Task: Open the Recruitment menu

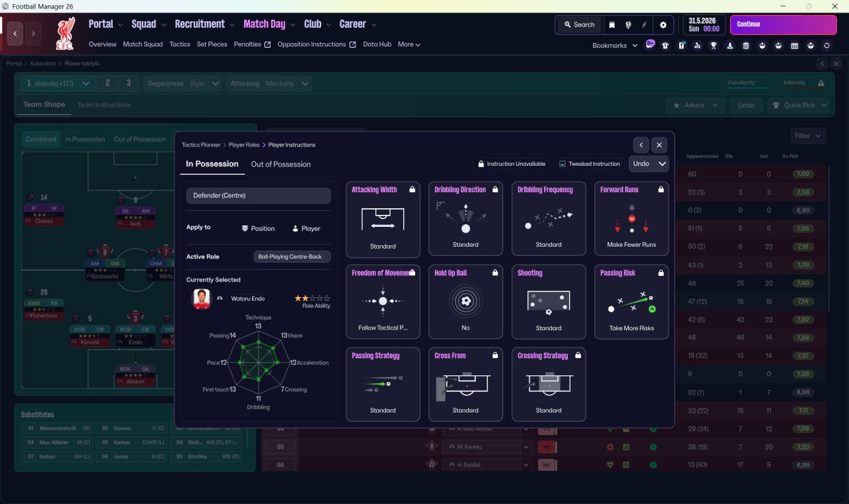Action: [x=205, y=24]
